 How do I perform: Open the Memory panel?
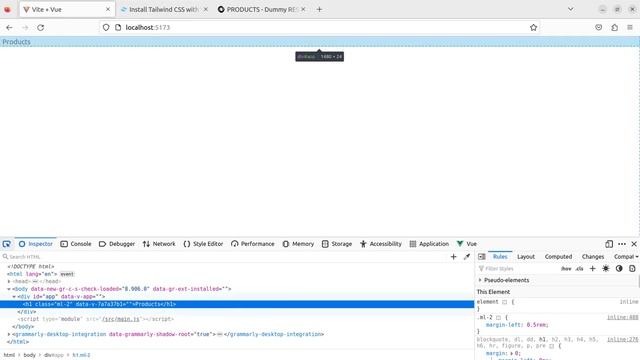point(298,244)
